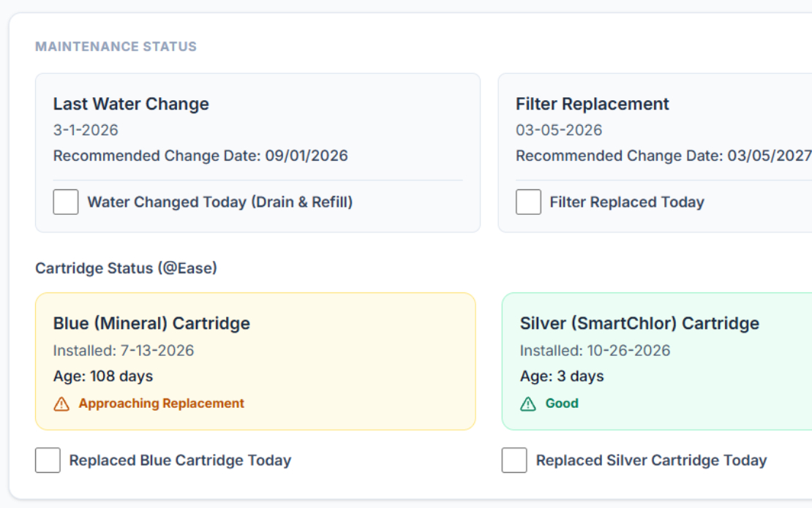Check Water Changed Today (Drain & Refill)
This screenshot has height=508, width=812.
pos(66,202)
